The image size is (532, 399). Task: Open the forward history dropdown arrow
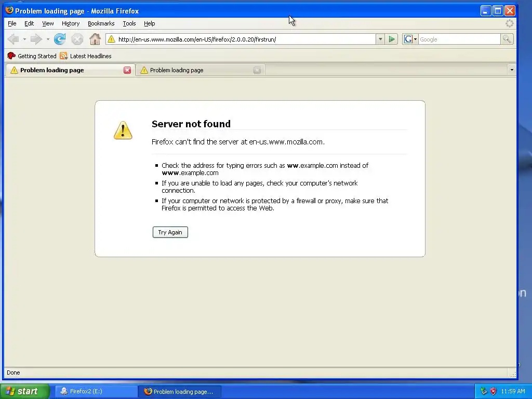[48, 39]
